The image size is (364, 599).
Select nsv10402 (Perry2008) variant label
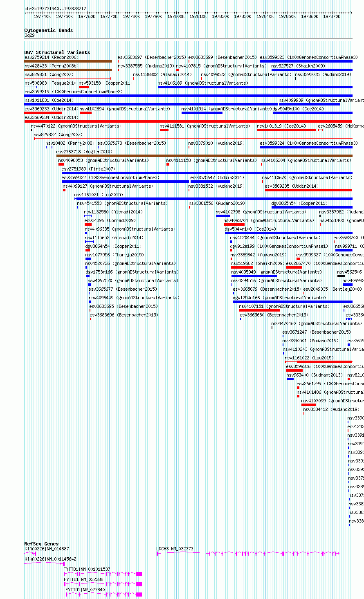tap(70, 143)
